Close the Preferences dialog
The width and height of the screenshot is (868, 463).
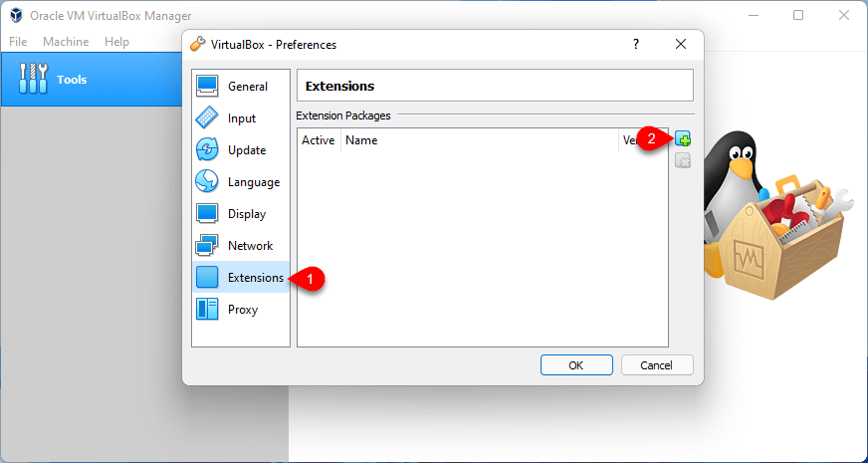681,44
